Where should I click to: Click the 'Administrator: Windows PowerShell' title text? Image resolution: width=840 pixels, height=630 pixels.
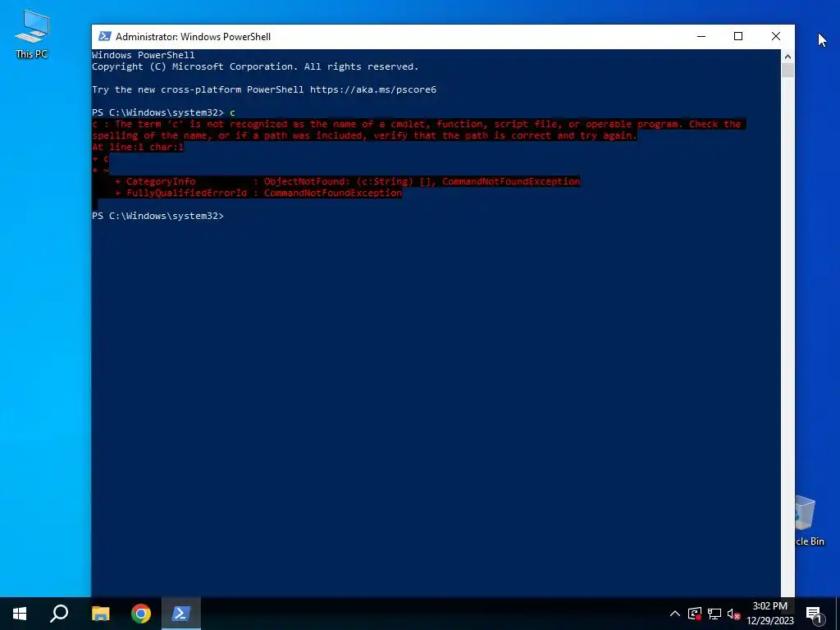tap(193, 36)
